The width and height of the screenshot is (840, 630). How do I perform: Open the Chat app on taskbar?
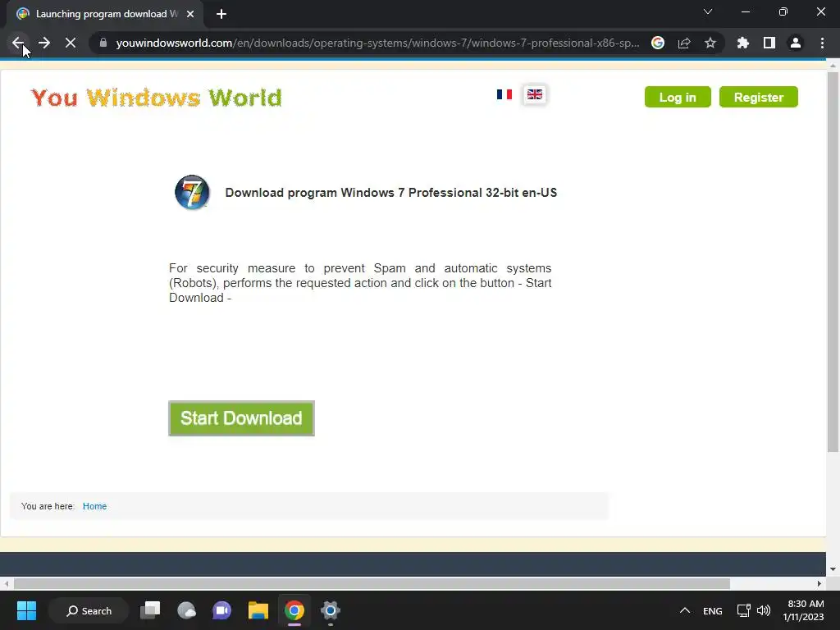coord(221,610)
